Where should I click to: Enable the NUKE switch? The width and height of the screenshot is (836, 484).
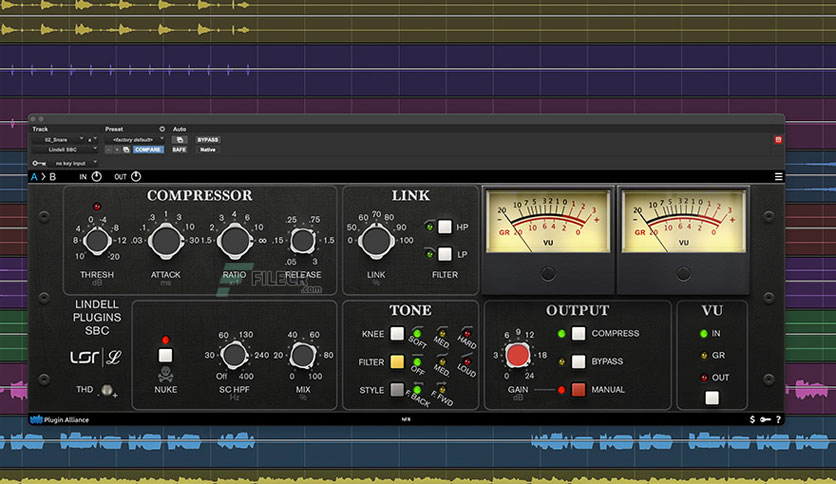tap(166, 355)
